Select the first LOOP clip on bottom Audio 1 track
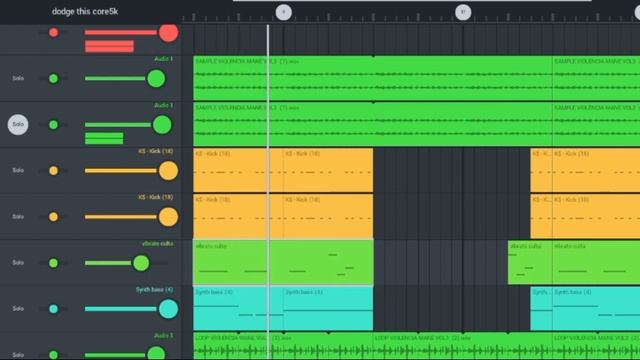The height and width of the screenshot is (360, 640). [x=283, y=347]
